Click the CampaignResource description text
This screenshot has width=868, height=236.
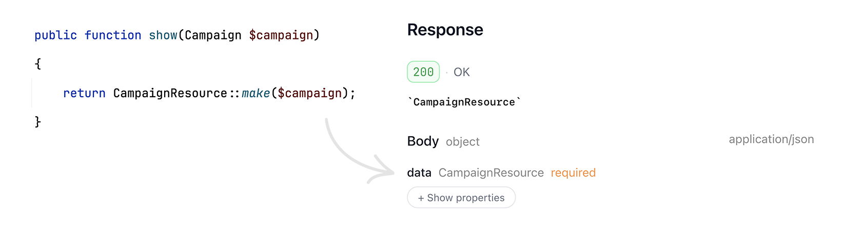tap(464, 102)
